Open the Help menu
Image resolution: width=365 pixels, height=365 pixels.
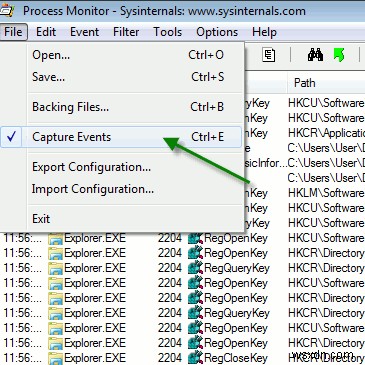(x=264, y=32)
